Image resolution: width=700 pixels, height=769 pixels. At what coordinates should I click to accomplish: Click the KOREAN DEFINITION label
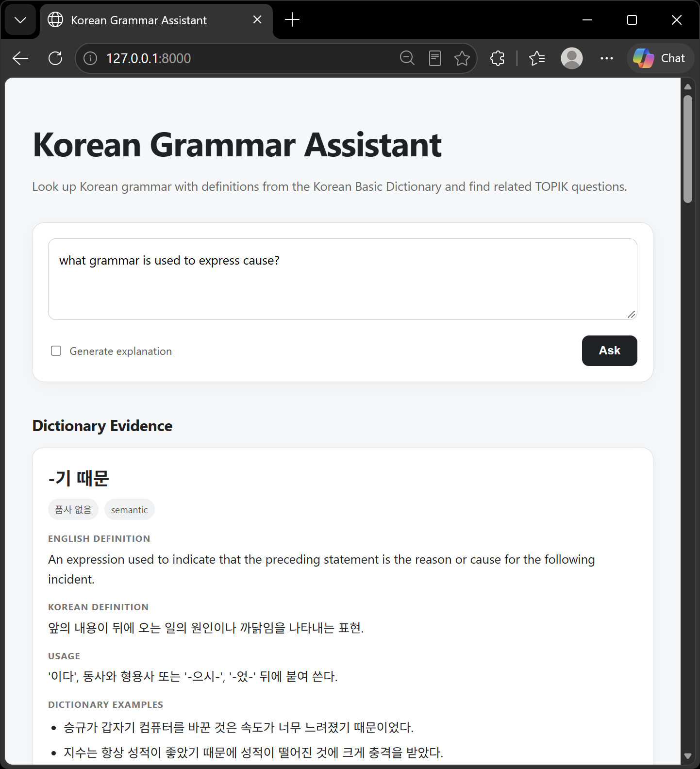(98, 607)
